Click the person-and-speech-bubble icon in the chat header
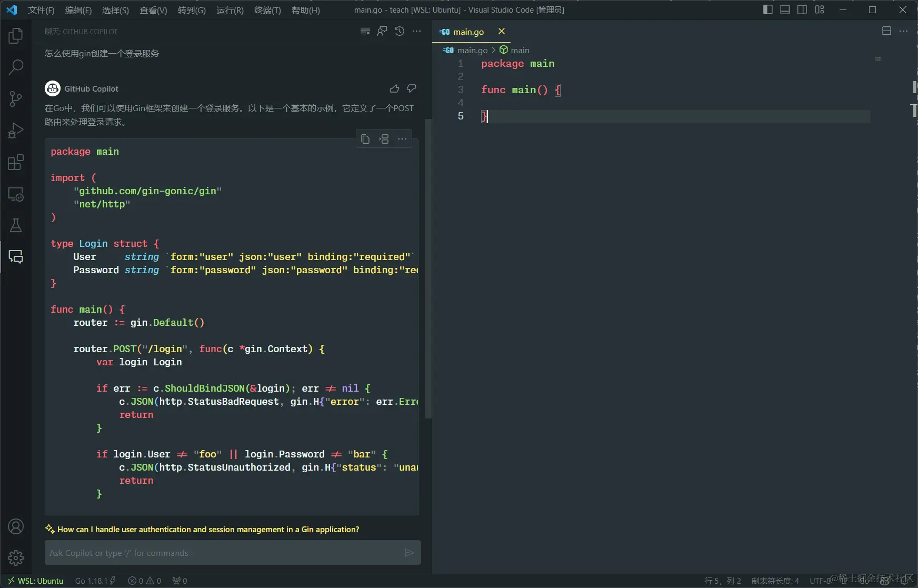918x588 pixels. pyautogui.click(x=382, y=32)
